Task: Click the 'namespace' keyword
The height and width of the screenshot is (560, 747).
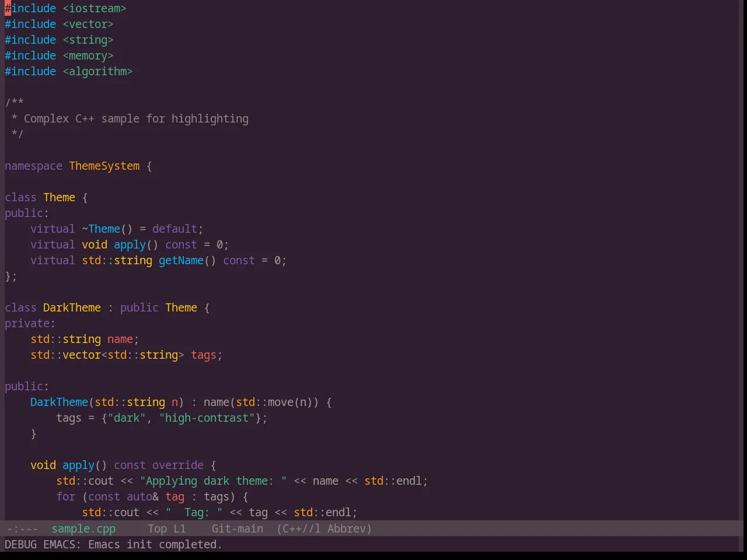Action: point(33,166)
